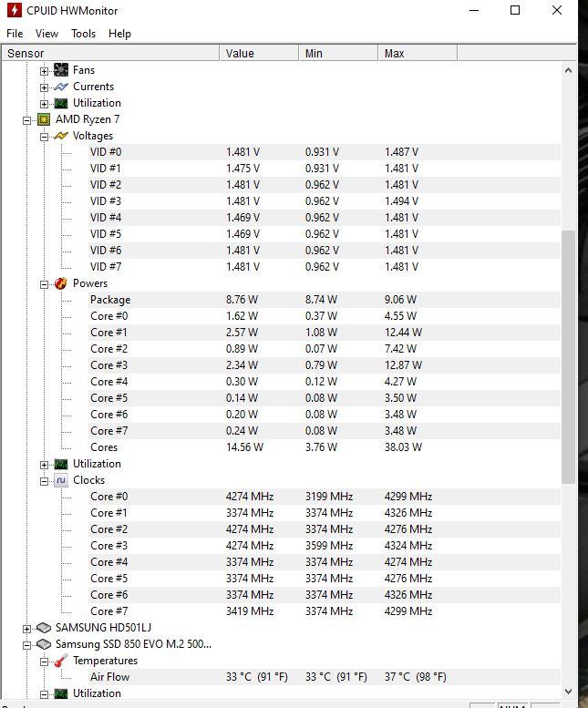Minimize the HWMonitor window
This screenshot has height=708, width=588.
pos(474,10)
